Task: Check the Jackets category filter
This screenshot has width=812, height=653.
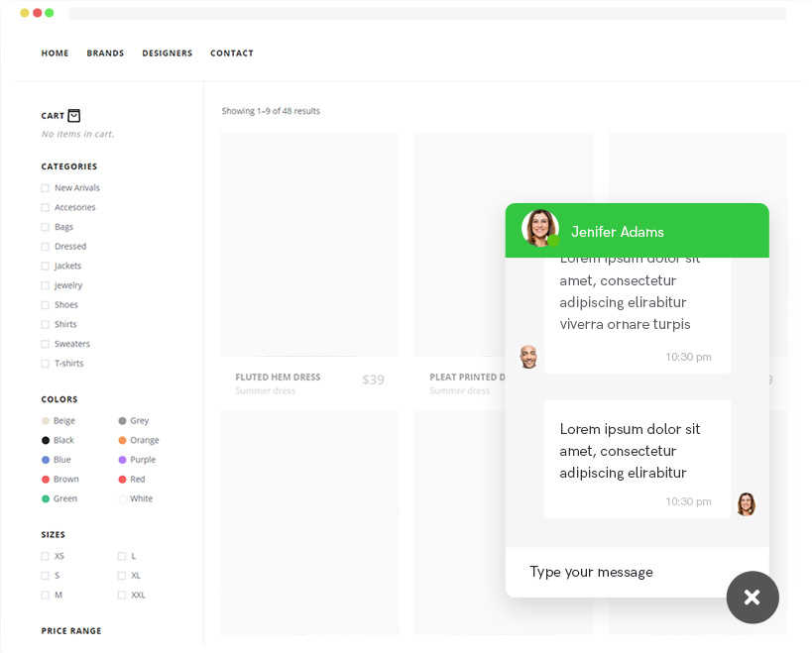Action: [45, 267]
